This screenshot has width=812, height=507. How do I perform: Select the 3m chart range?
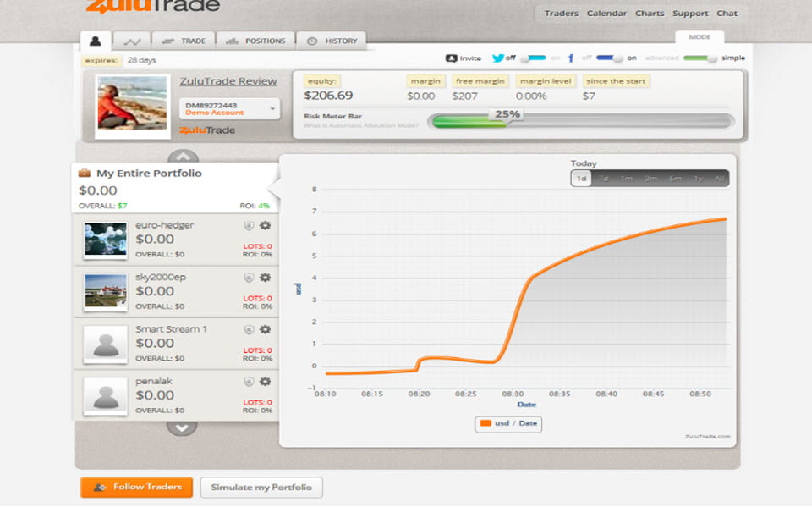(x=651, y=179)
